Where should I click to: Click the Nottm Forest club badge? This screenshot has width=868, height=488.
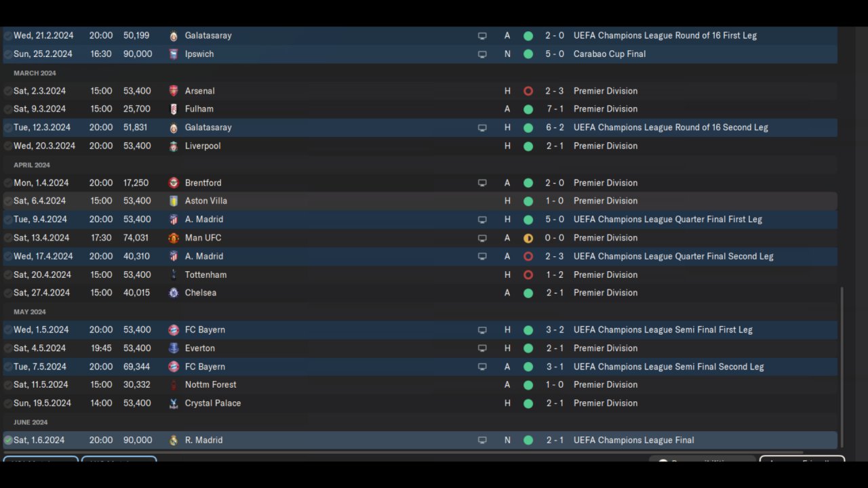174,385
